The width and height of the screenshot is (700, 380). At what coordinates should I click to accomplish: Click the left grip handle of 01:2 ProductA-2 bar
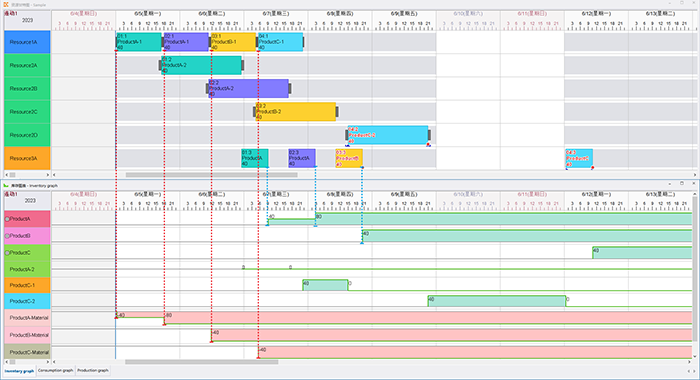click(160, 65)
